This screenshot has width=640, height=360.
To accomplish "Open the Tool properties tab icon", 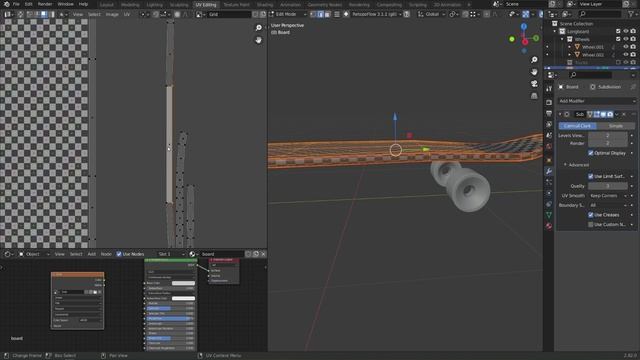I will click(x=549, y=89).
